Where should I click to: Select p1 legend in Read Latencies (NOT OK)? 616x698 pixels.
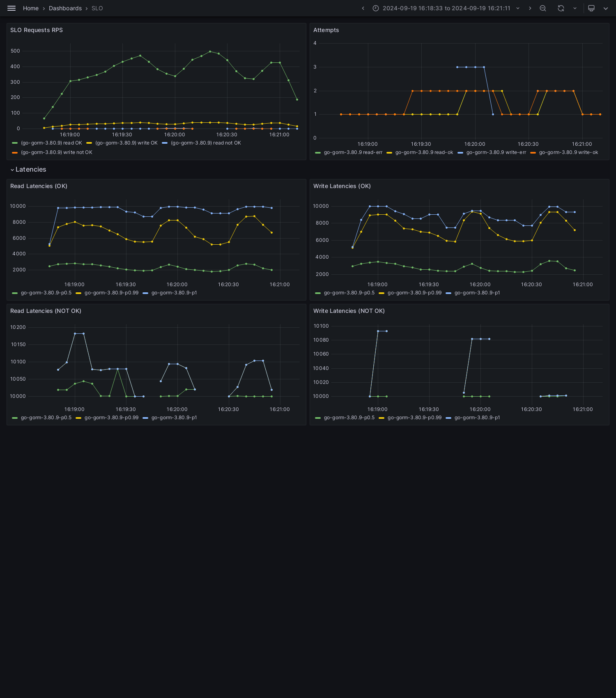[x=174, y=418]
